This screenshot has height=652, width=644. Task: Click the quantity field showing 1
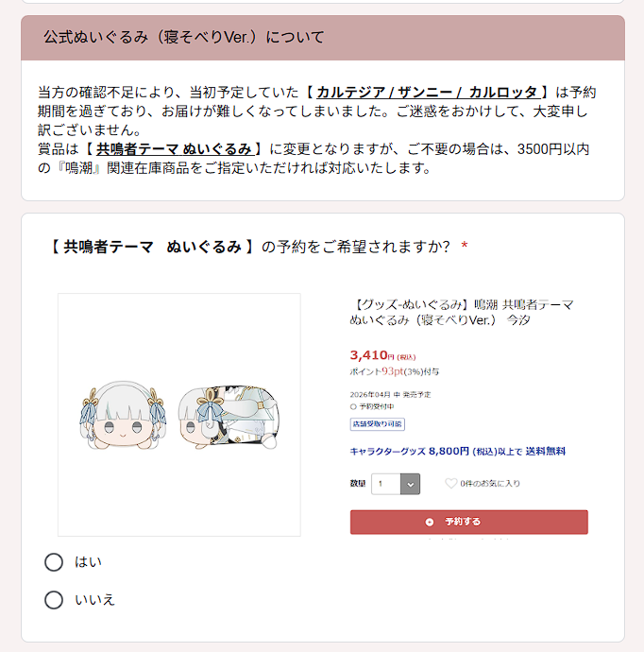click(x=386, y=484)
